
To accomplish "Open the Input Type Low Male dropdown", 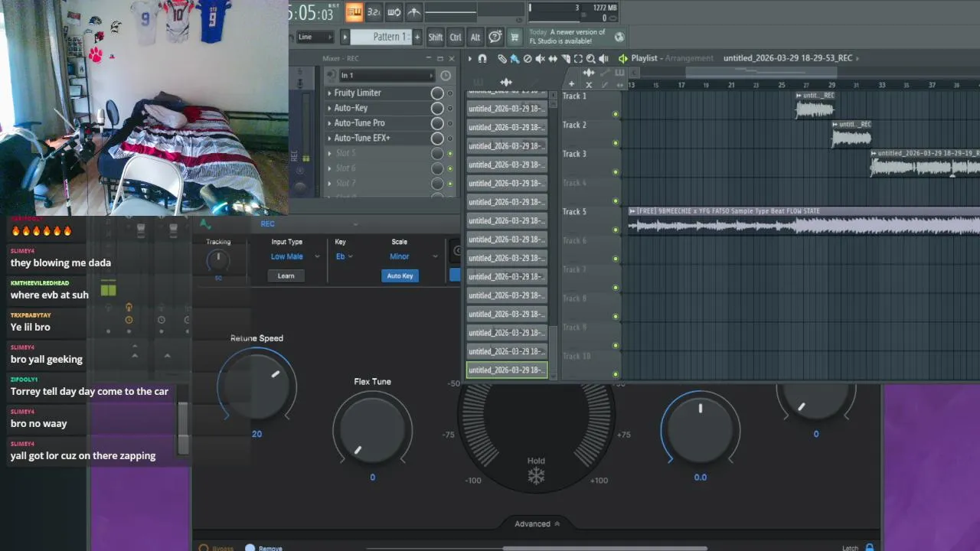I will tap(295, 256).
